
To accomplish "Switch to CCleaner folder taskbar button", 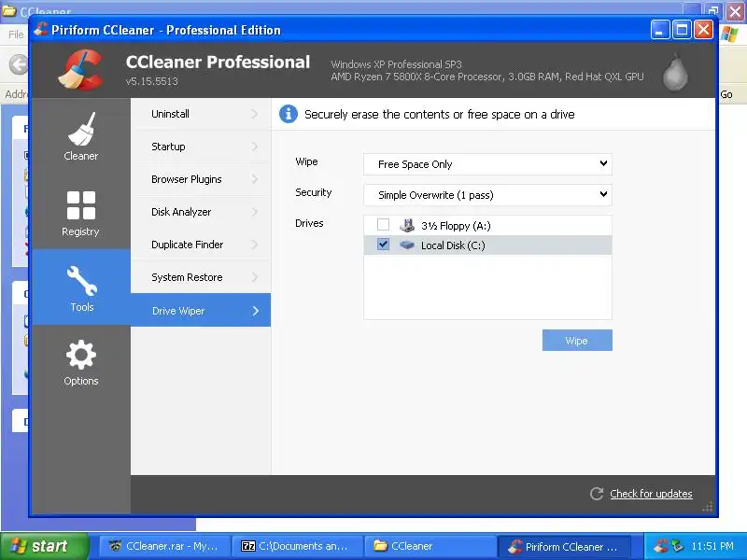I will click(430, 546).
